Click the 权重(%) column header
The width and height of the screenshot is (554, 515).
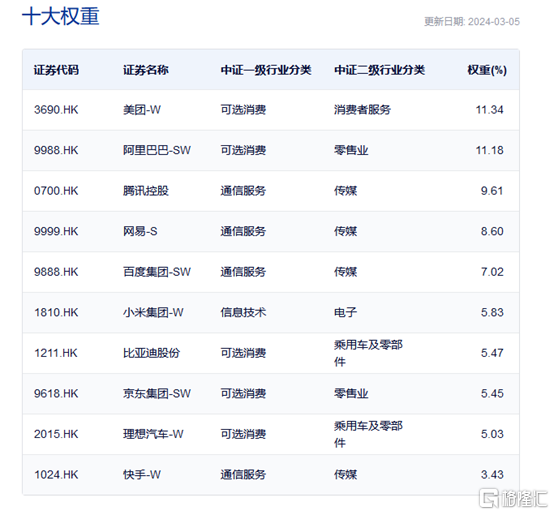(487, 70)
